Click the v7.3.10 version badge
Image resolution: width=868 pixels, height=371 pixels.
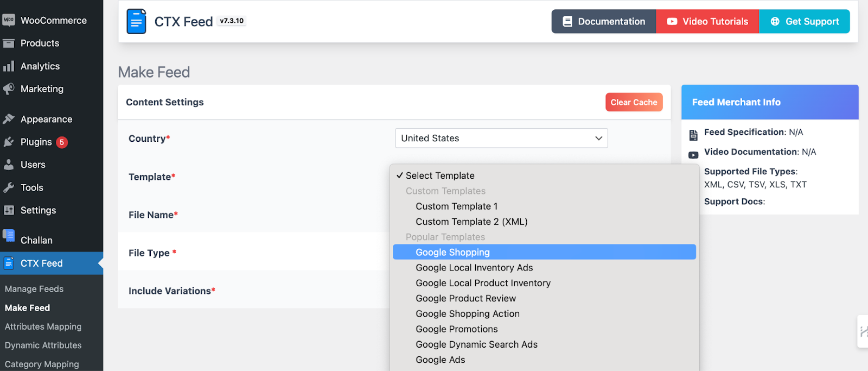pos(232,21)
